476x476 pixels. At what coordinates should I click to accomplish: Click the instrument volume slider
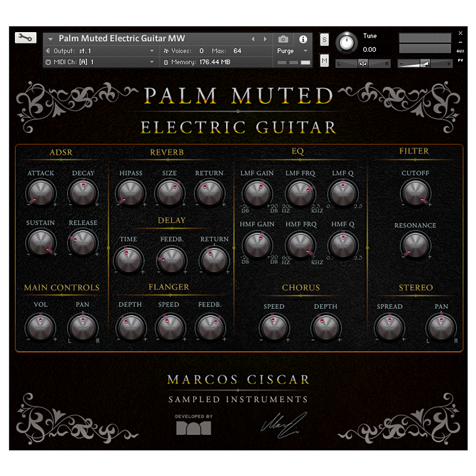[425, 63]
